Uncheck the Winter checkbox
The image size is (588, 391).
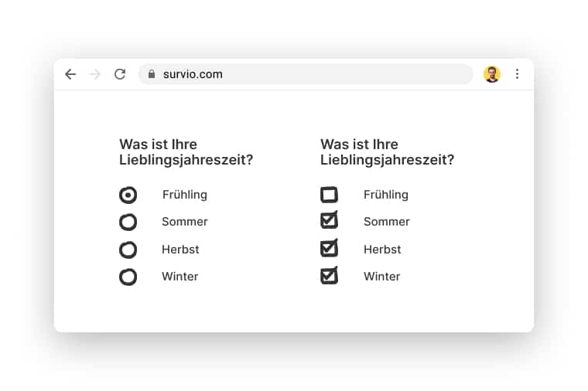[x=330, y=276]
